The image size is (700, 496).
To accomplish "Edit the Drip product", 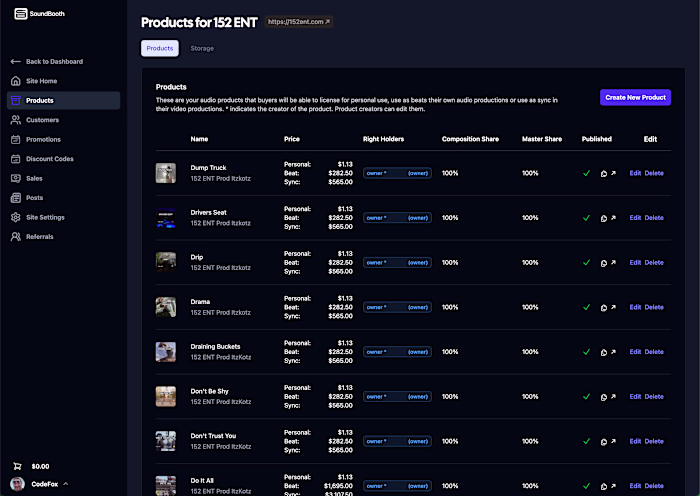I will click(x=635, y=263).
